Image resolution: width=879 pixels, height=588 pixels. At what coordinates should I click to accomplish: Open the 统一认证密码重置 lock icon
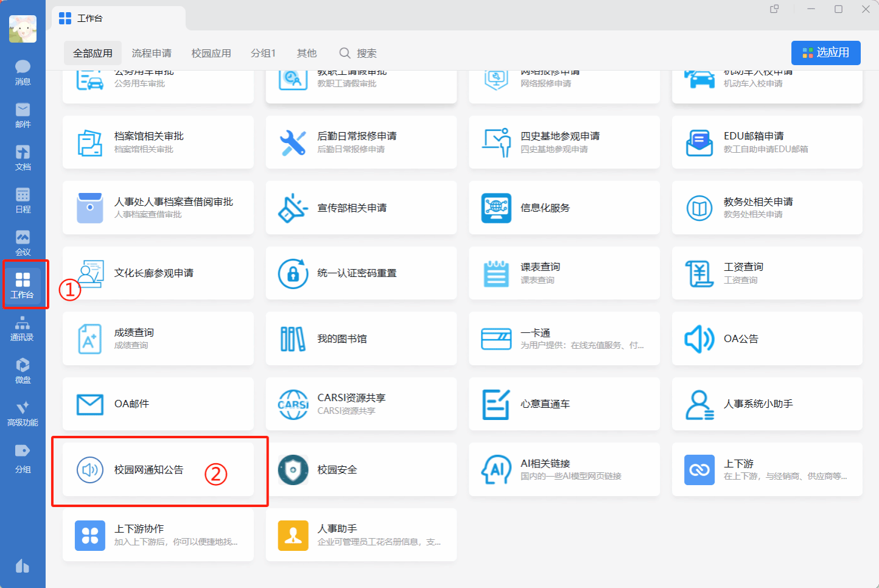point(293,273)
